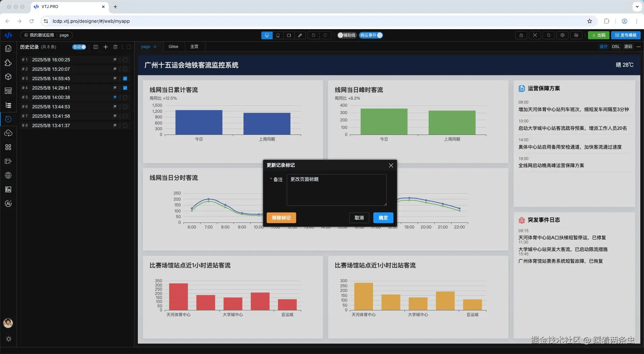The height and width of the screenshot is (354, 644).
Task: Click 取消 to cancel the dialog
Action: pos(359,218)
